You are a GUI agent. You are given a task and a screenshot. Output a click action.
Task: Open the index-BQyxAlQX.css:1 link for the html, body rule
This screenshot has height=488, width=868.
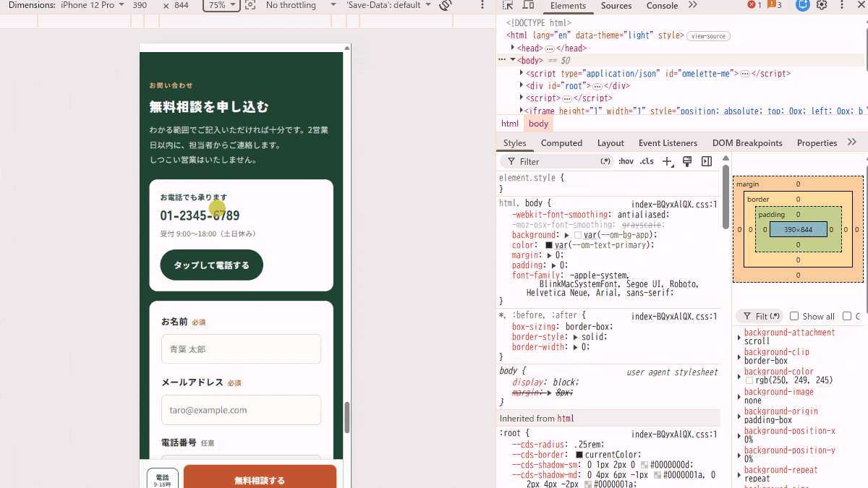[674, 204]
